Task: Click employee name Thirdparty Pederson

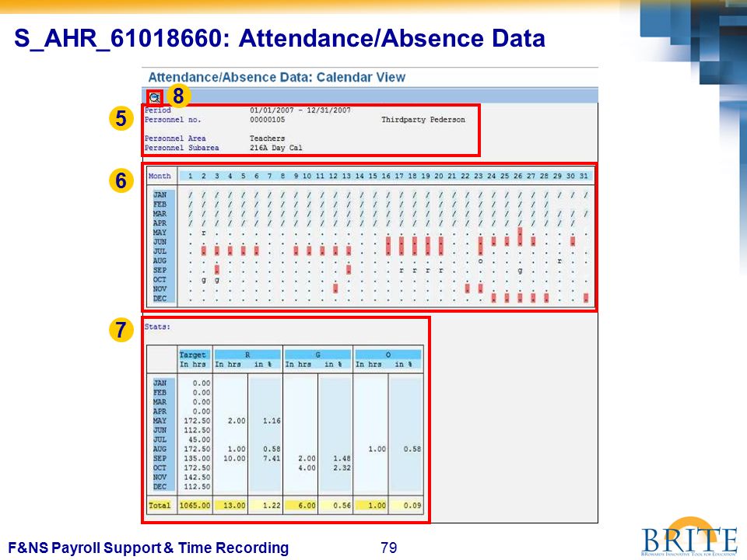Action: coord(423,120)
